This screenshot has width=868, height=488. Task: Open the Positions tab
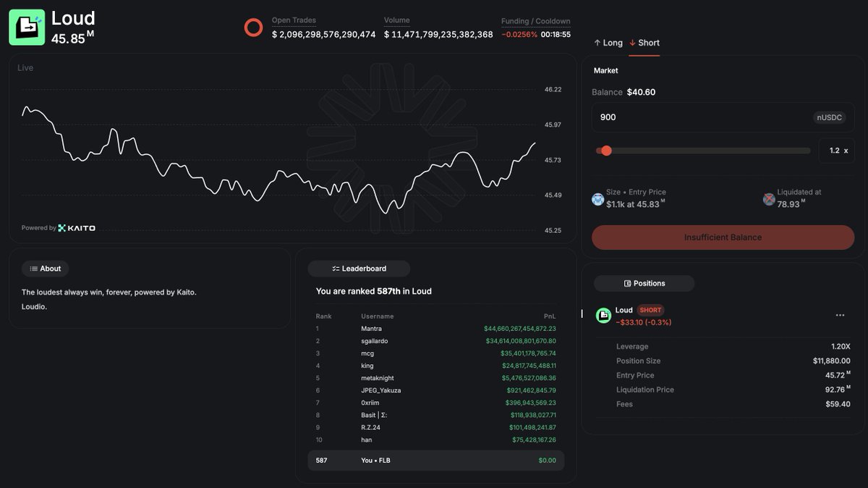pos(644,283)
